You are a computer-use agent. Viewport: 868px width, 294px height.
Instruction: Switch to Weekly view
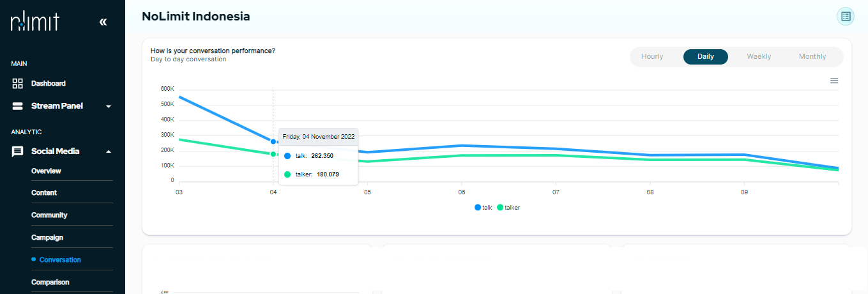(x=759, y=56)
